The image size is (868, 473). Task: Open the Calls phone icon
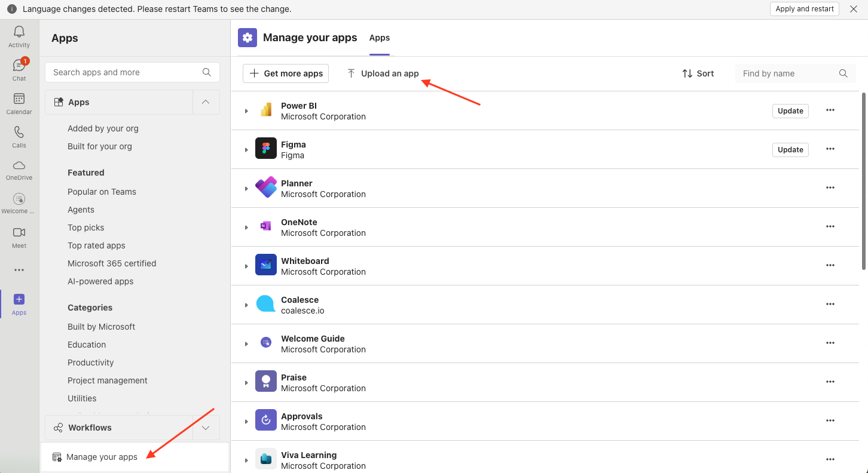[x=19, y=133]
